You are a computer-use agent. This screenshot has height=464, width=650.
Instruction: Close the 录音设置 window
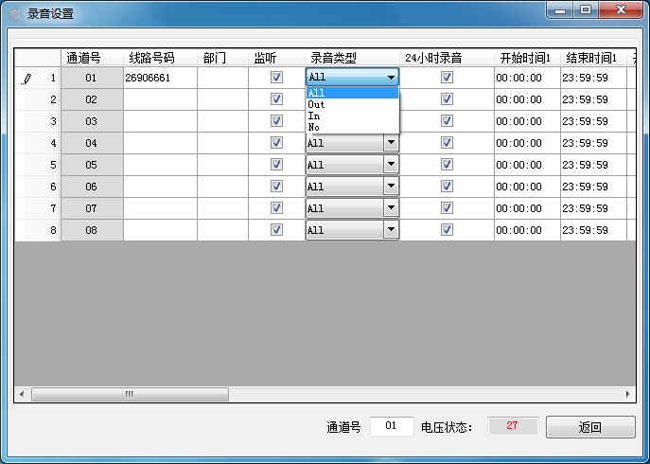coord(622,10)
